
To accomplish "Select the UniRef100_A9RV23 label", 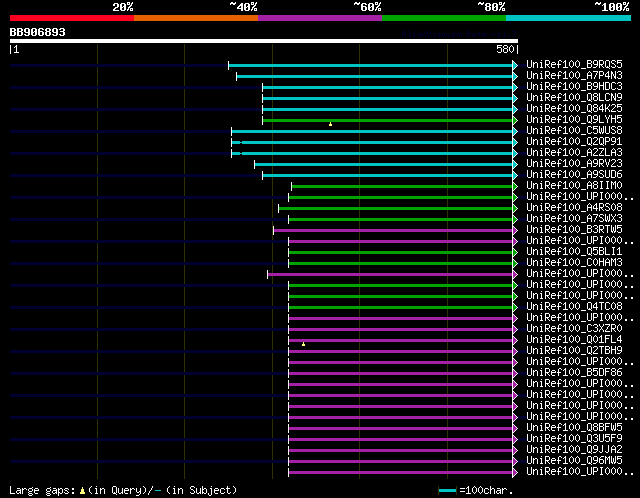I will [x=574, y=164].
